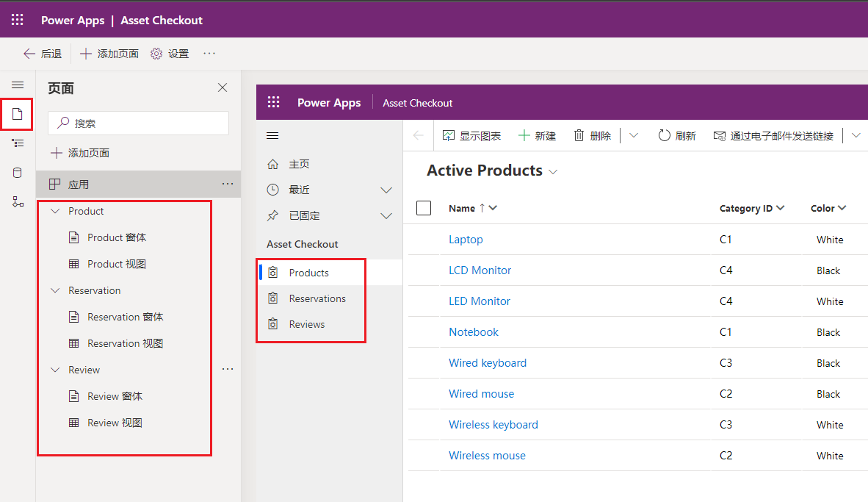The height and width of the screenshot is (502, 868).
Task: Open the Wired mouse record
Action: (482, 394)
